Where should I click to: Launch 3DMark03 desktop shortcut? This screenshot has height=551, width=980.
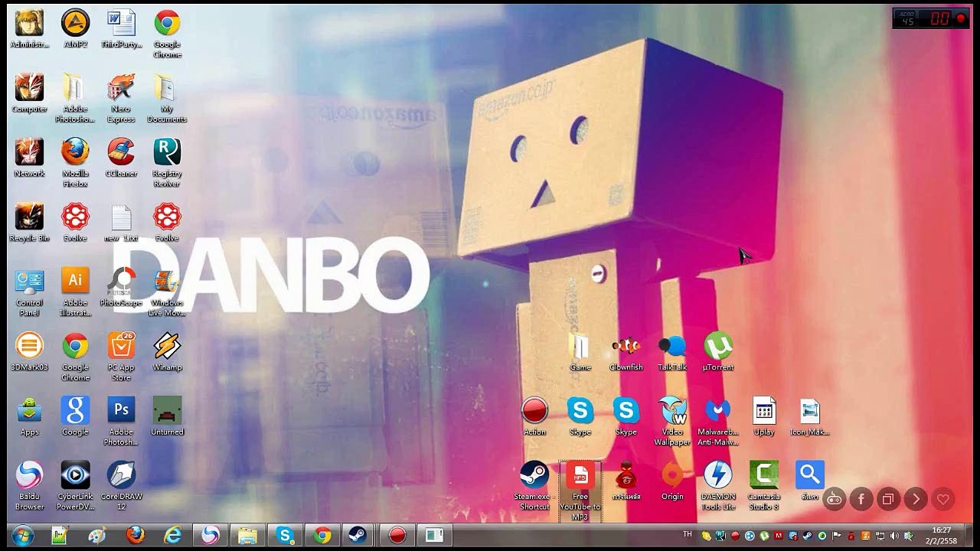point(29,351)
